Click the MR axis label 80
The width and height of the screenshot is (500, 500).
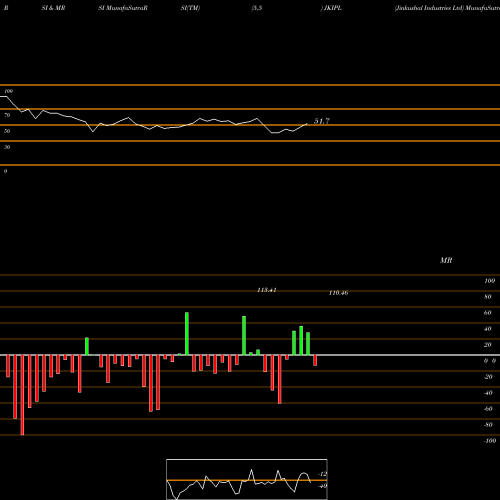coord(488,297)
